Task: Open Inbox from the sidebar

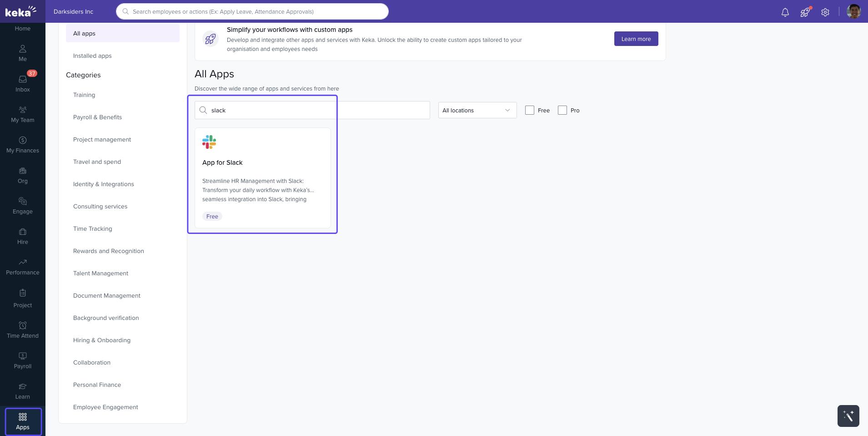Action: pyautogui.click(x=23, y=83)
